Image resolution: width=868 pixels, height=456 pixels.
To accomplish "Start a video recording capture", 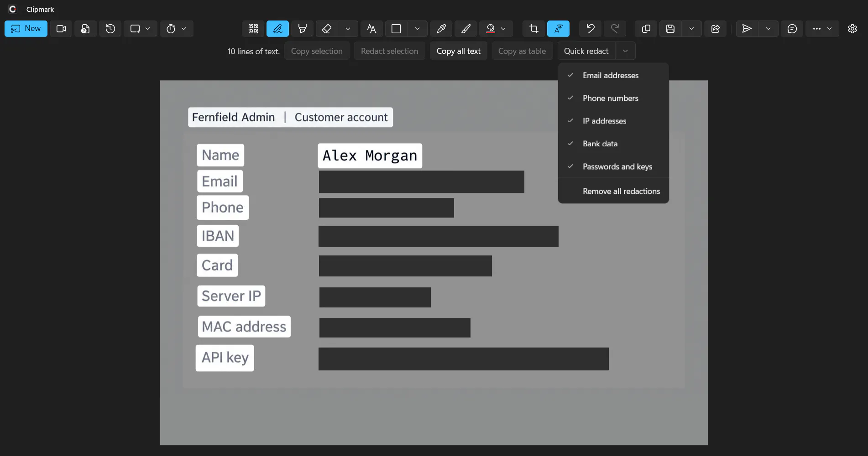I will pyautogui.click(x=61, y=29).
